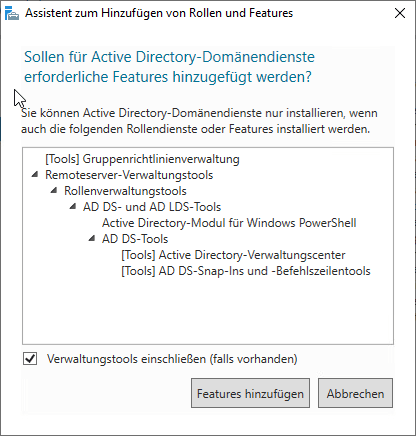Collapse the Rollenverwaltungstools tree node

coord(54,190)
